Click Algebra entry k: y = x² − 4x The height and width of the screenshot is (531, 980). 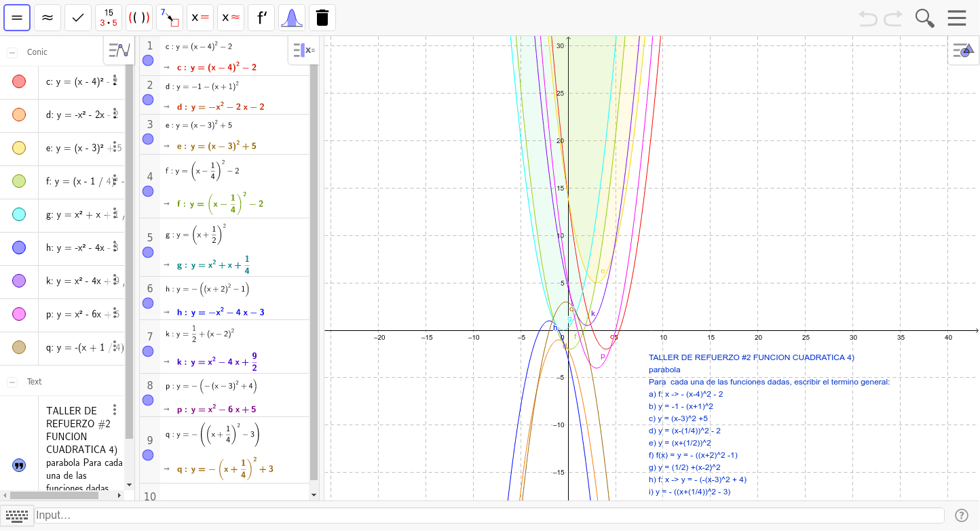(x=83, y=281)
